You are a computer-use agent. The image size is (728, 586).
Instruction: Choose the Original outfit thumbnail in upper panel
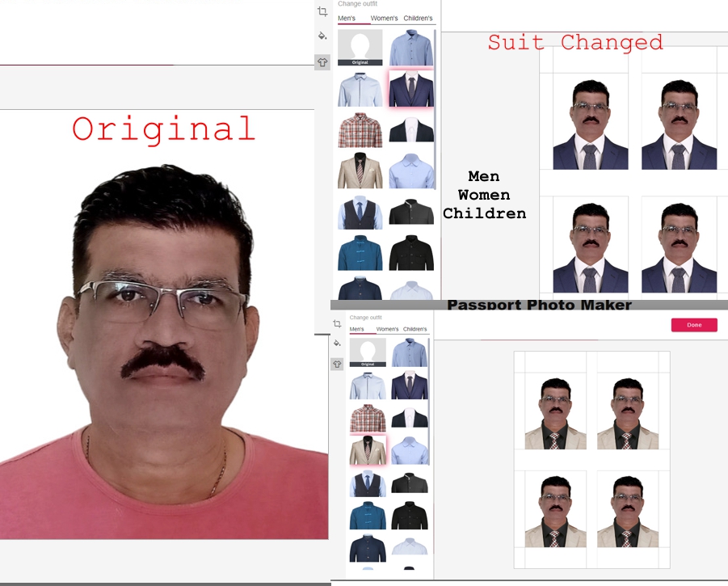click(360, 48)
